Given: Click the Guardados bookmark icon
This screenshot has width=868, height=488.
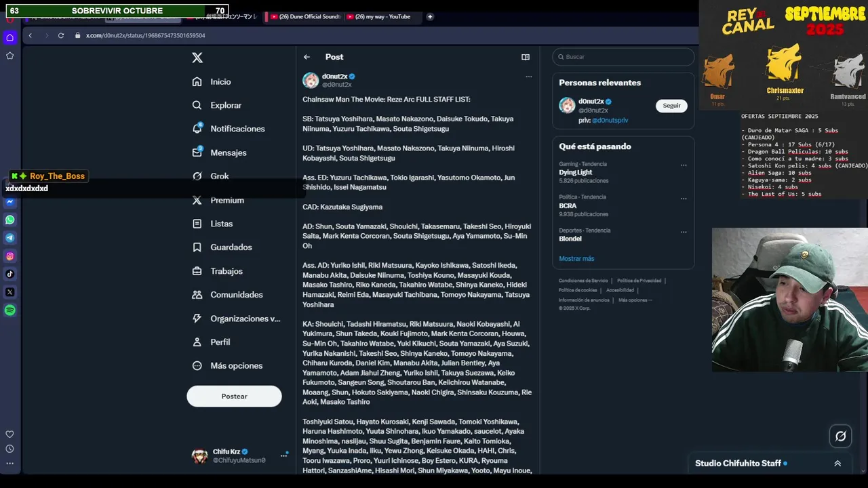Looking at the screenshot, I should click(197, 247).
